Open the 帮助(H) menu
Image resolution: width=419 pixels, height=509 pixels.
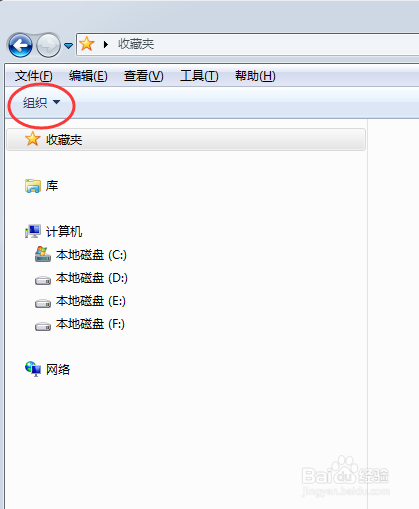(255, 76)
